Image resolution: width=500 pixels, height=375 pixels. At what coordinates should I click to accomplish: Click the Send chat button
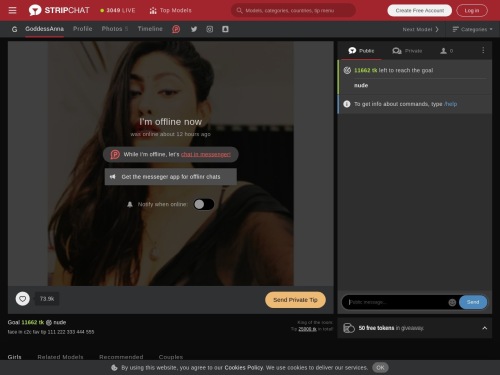tap(473, 302)
